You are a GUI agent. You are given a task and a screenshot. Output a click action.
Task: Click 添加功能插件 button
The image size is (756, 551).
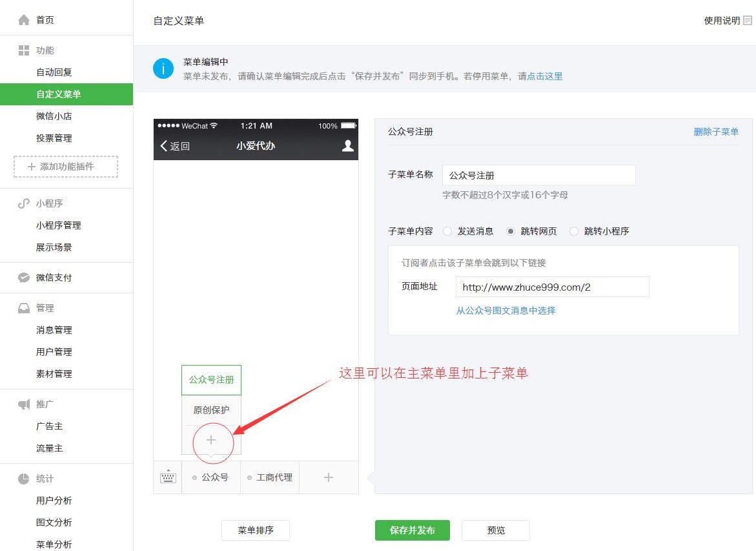point(66,167)
